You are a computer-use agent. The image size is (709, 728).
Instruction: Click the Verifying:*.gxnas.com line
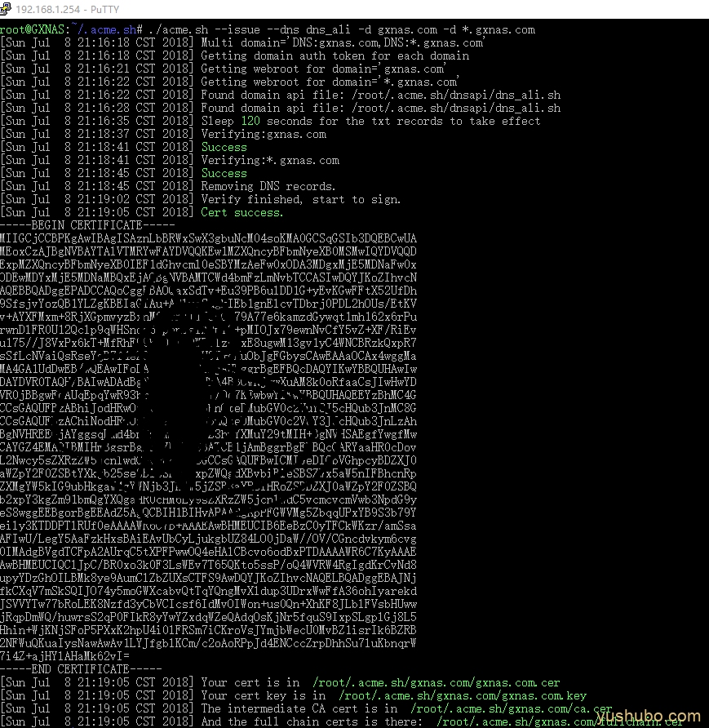click(269, 160)
